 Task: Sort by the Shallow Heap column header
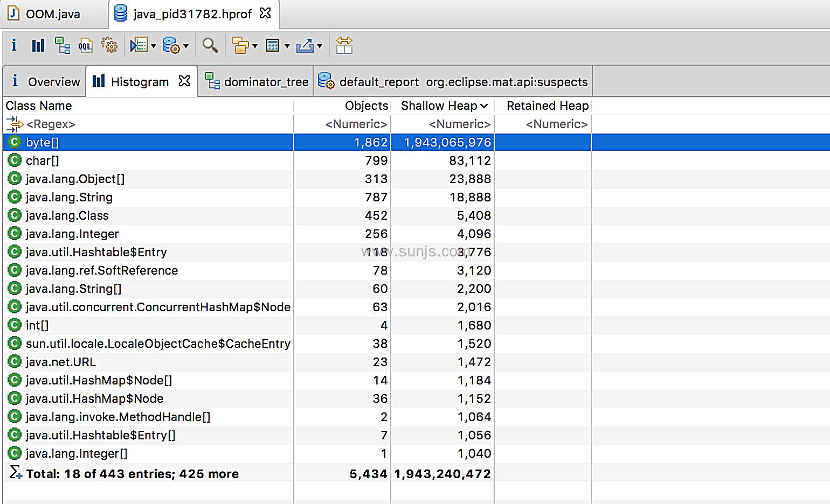pos(442,106)
